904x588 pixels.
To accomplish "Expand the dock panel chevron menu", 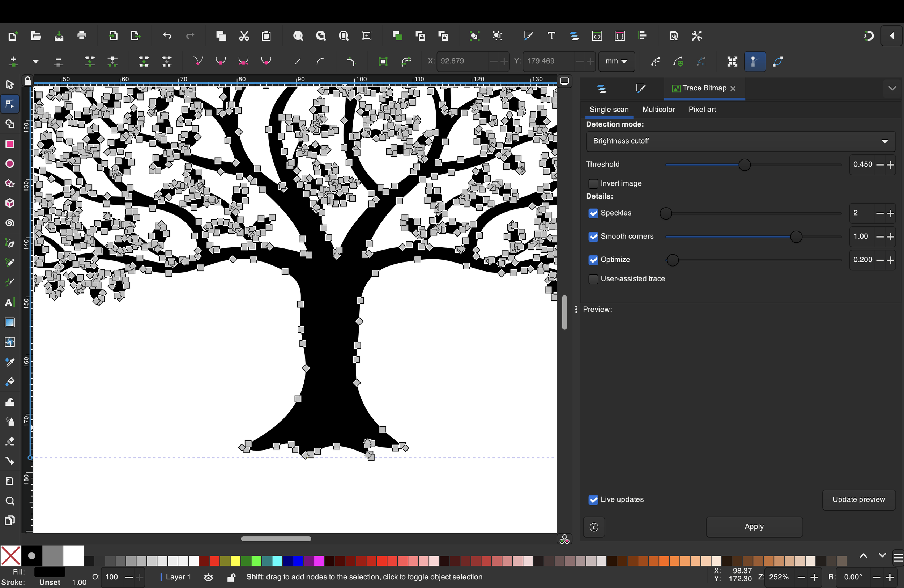I will point(892,89).
